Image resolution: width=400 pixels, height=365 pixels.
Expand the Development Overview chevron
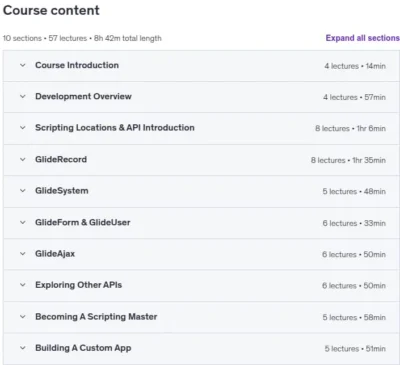point(23,97)
